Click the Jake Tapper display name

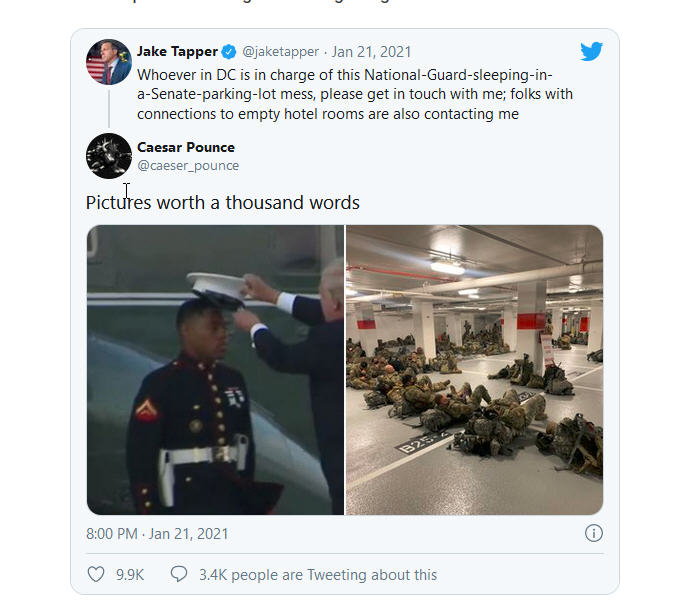pos(177,51)
